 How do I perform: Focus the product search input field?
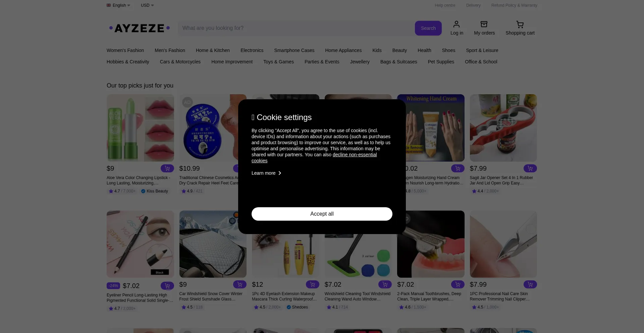tap(295, 28)
